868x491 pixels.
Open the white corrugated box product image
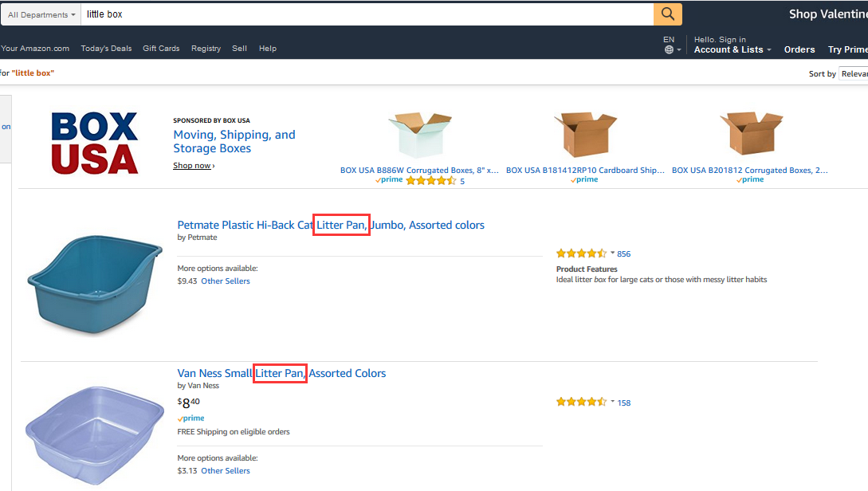[419, 136]
